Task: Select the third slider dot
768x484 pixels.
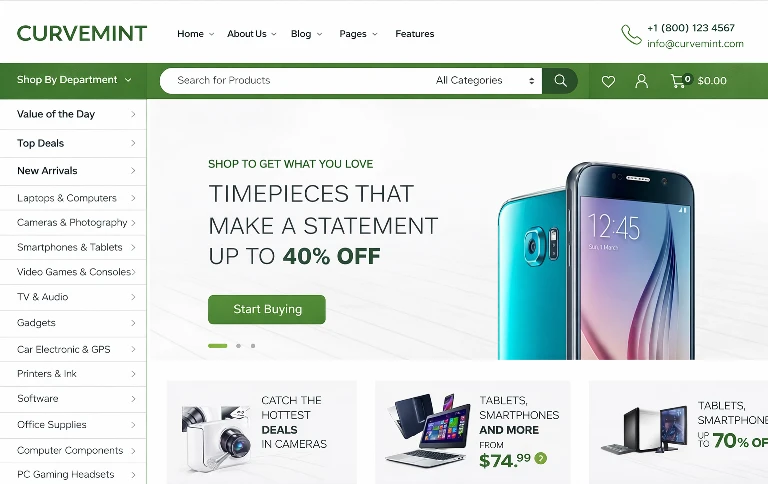Action: coord(253,346)
